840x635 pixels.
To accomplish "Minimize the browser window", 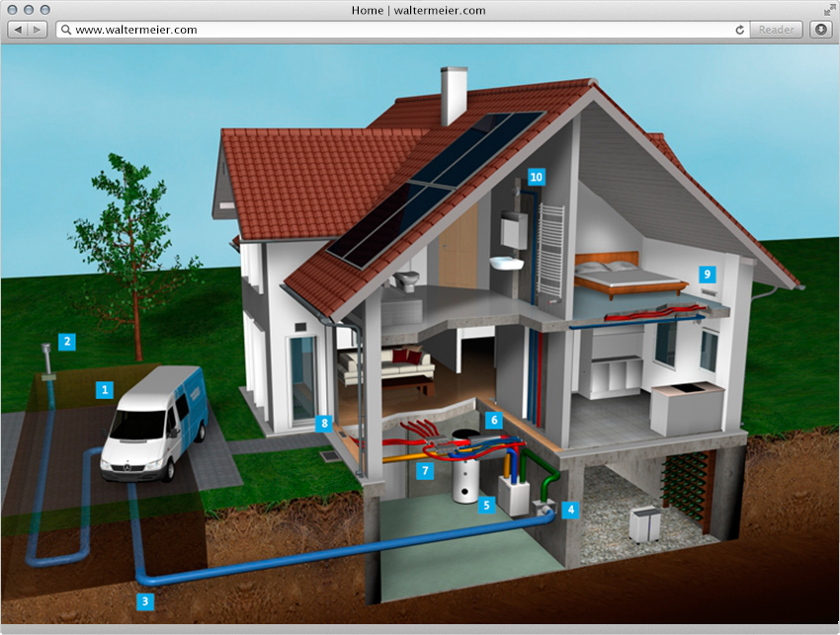I will (29, 10).
